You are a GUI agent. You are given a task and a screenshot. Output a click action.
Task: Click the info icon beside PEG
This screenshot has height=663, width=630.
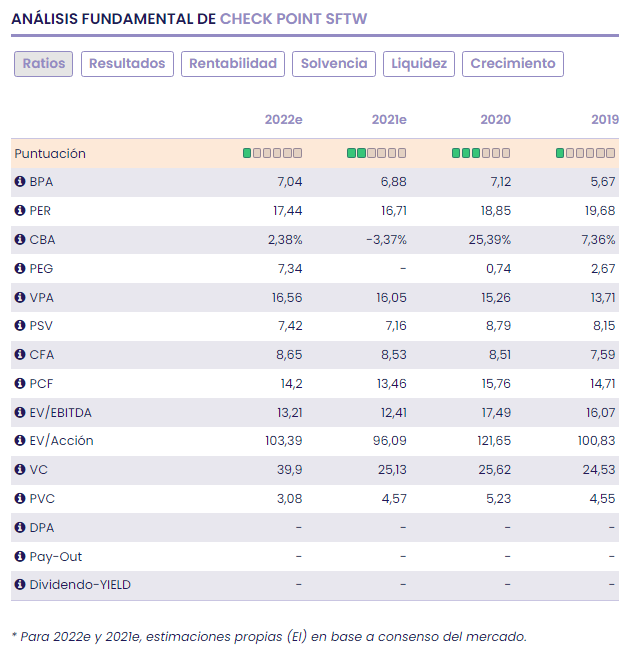(x=19, y=269)
